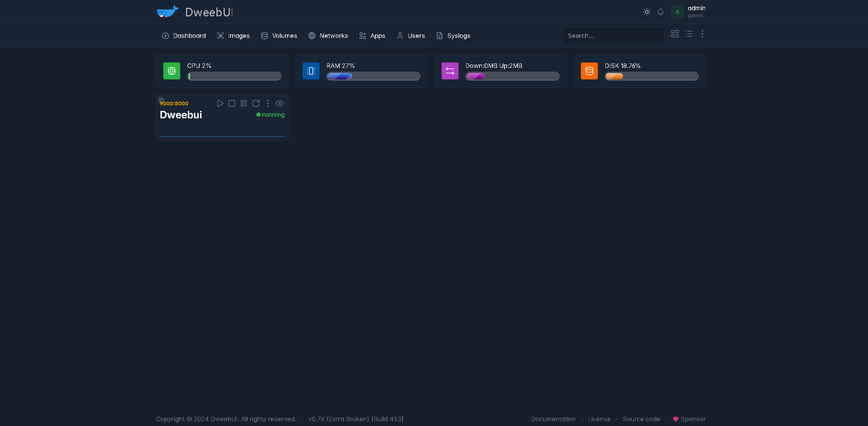868x426 pixels.
Task: Click the Down:0MB Up:2MB label
Action: (494, 66)
